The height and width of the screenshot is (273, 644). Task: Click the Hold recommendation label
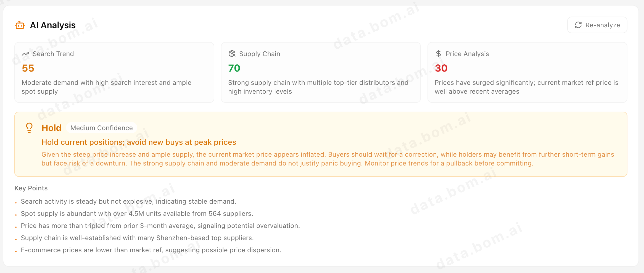click(51, 128)
